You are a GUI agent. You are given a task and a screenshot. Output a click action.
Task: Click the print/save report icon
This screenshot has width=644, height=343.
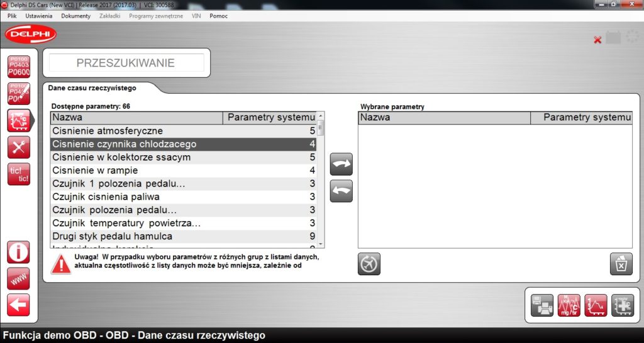point(541,305)
